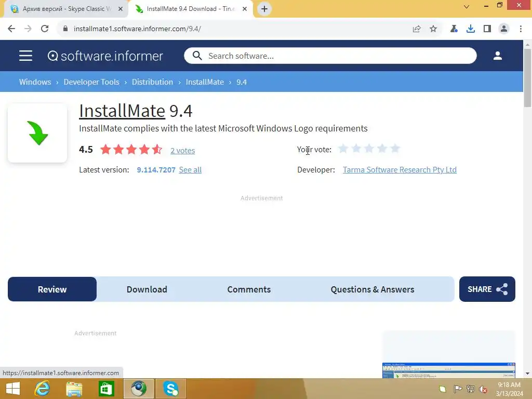Viewport: 532px width, 399px height.
Task: Click the network tray icon
Action: tap(470, 389)
